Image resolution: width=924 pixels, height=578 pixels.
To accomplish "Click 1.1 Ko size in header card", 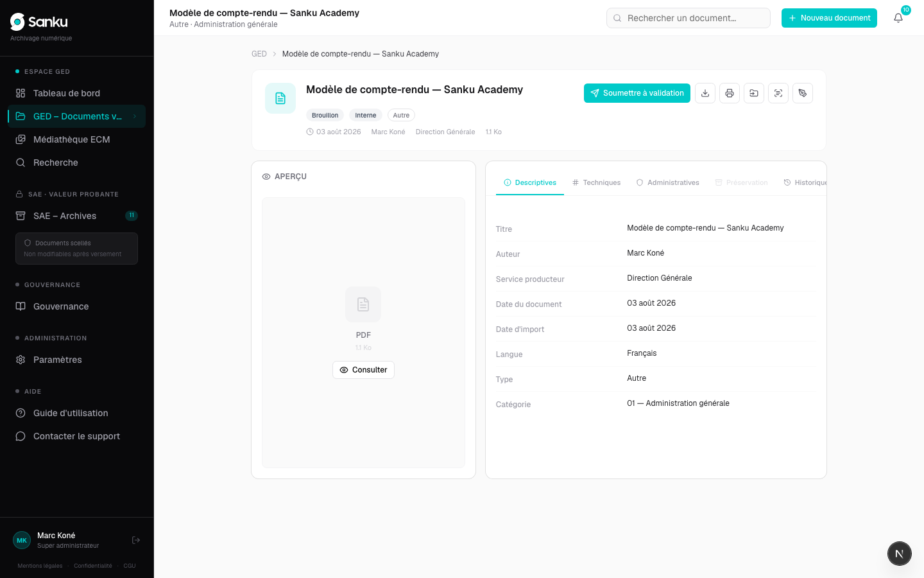I will pyautogui.click(x=493, y=132).
